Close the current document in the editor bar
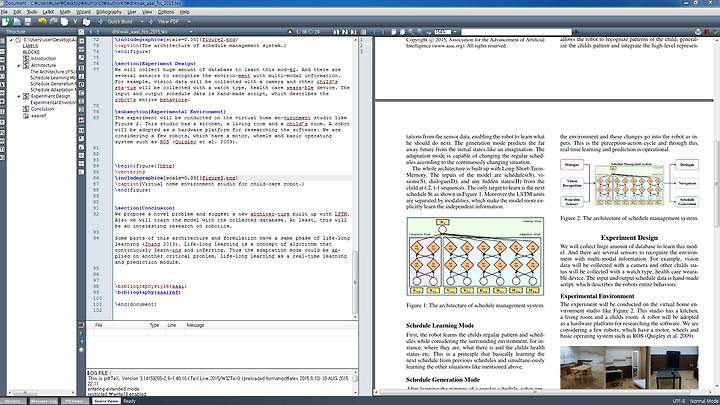Image resolution: width=720 pixels, height=405 pixels. point(290,32)
